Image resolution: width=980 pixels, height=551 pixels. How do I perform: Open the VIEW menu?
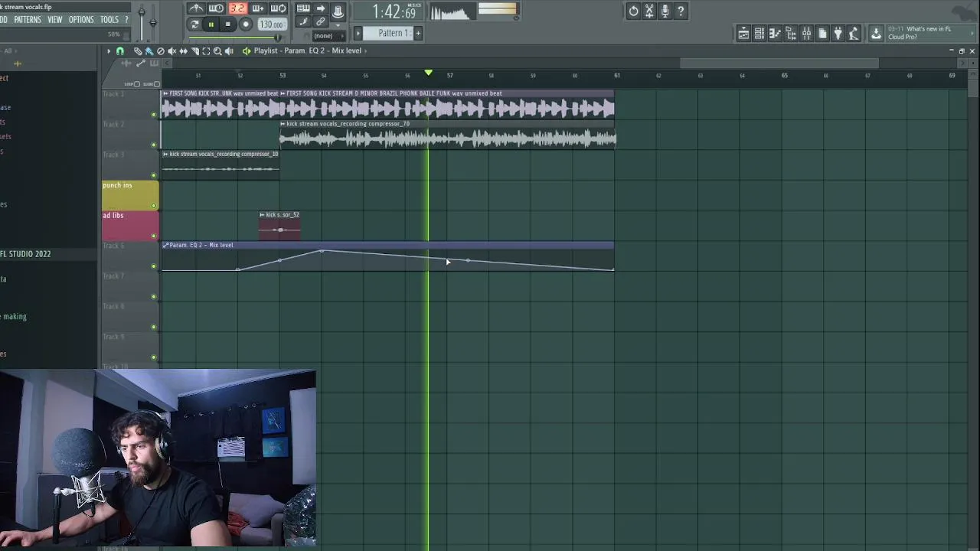(55, 20)
